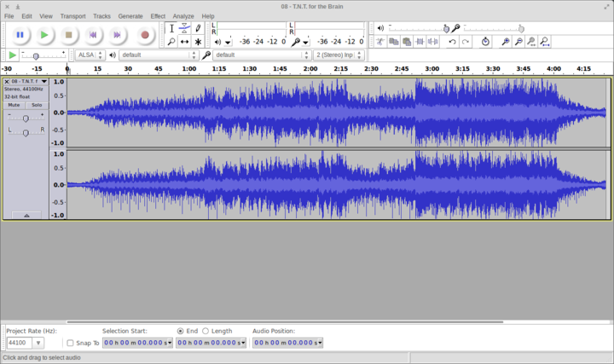Select the Envelope tool

click(184, 28)
